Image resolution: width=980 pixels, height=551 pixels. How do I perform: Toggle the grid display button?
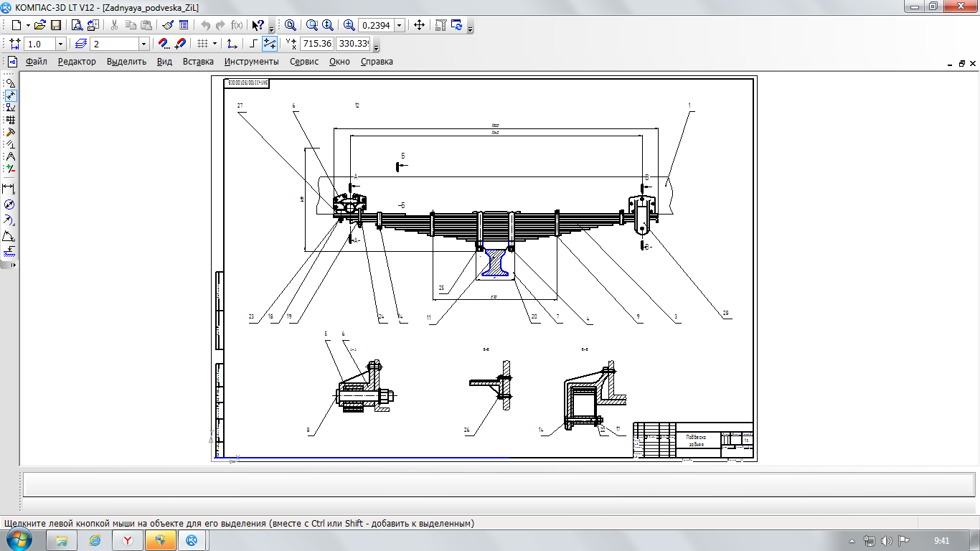203,44
